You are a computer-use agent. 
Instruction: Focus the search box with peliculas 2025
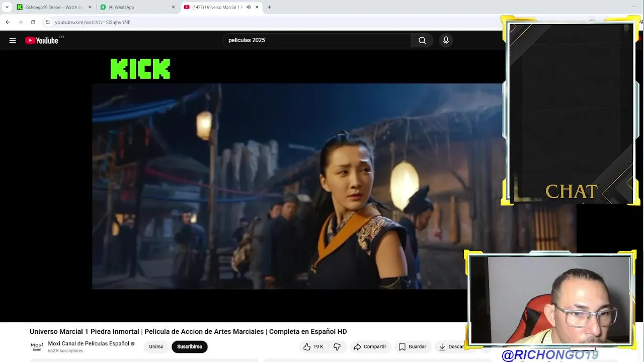[x=317, y=40]
